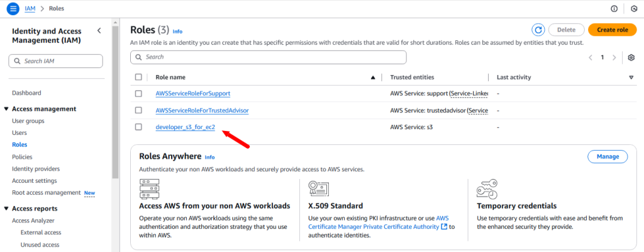Go to previous roles page
The image size is (644, 252).
591,58
